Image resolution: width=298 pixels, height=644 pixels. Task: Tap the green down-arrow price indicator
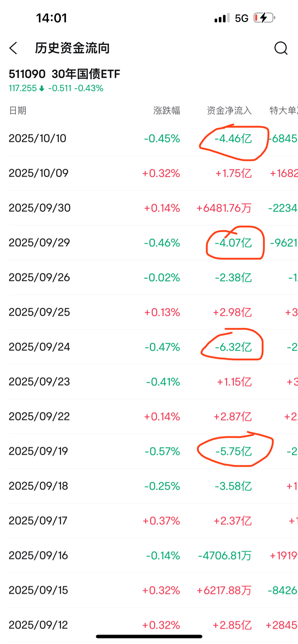(42, 89)
